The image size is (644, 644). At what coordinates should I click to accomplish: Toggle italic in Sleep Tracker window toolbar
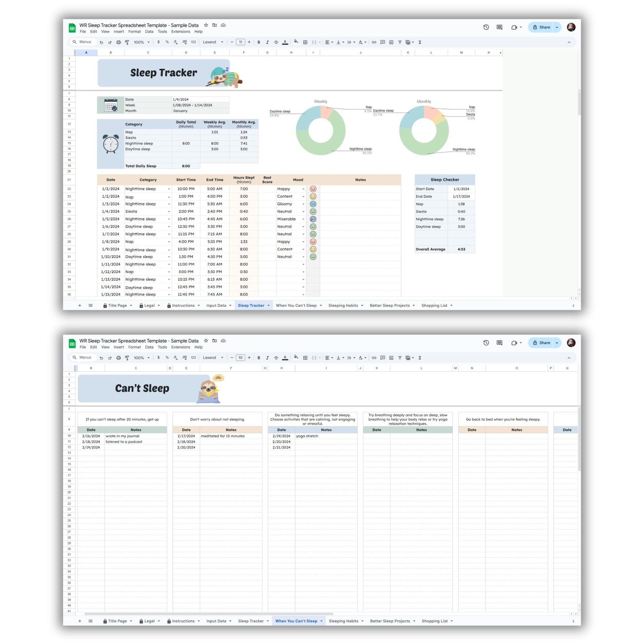pos(267,42)
